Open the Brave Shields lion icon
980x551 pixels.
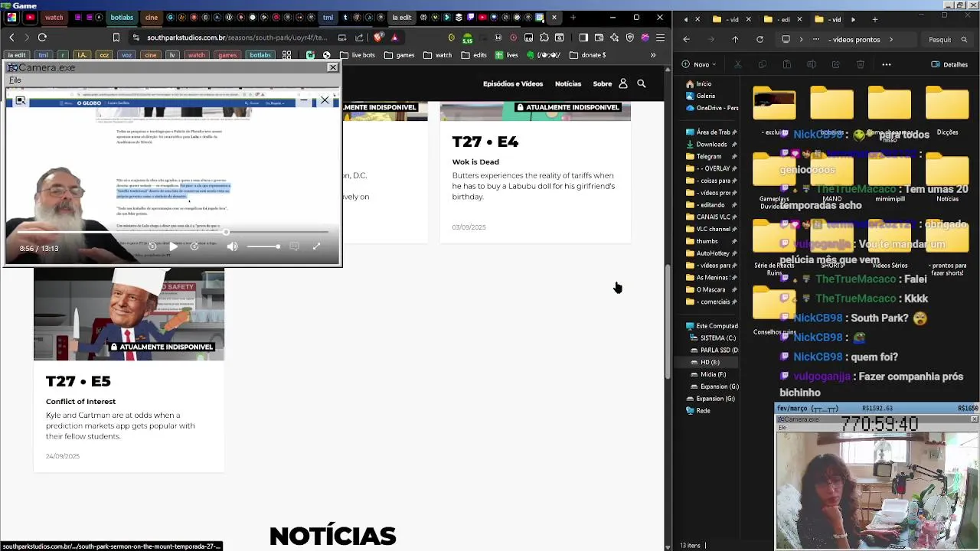tap(379, 37)
